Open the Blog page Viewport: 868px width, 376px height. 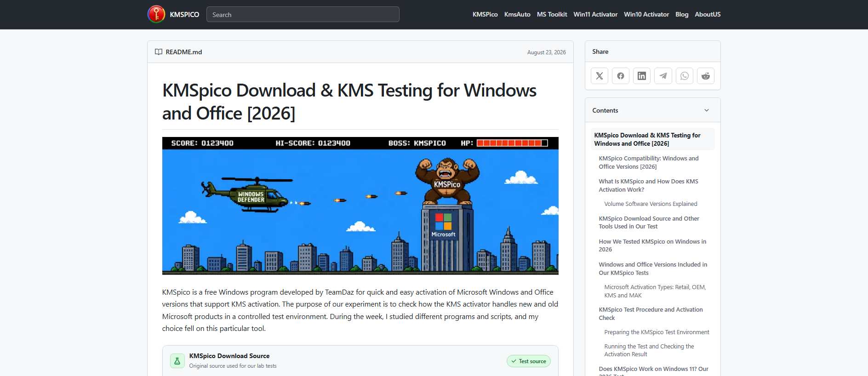click(682, 15)
